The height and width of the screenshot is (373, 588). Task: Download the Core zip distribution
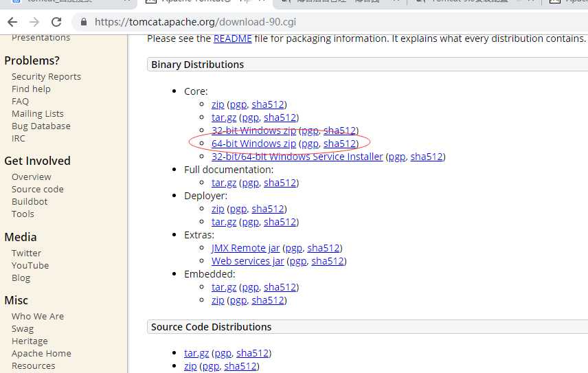pyautogui.click(x=218, y=104)
